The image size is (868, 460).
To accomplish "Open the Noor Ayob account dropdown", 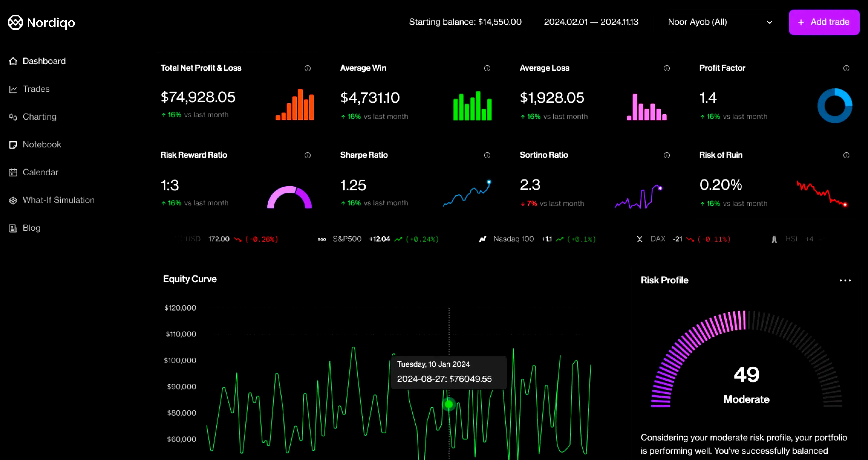I will 720,22.
